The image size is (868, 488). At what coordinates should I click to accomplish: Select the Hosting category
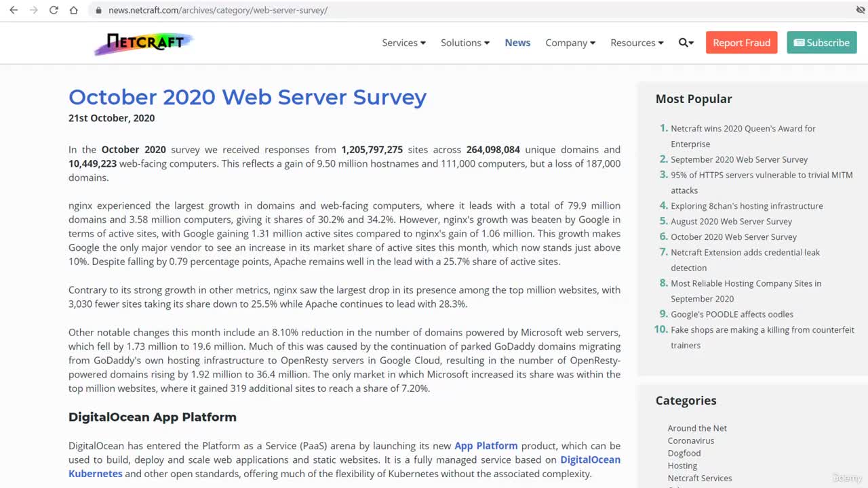[682, 466]
